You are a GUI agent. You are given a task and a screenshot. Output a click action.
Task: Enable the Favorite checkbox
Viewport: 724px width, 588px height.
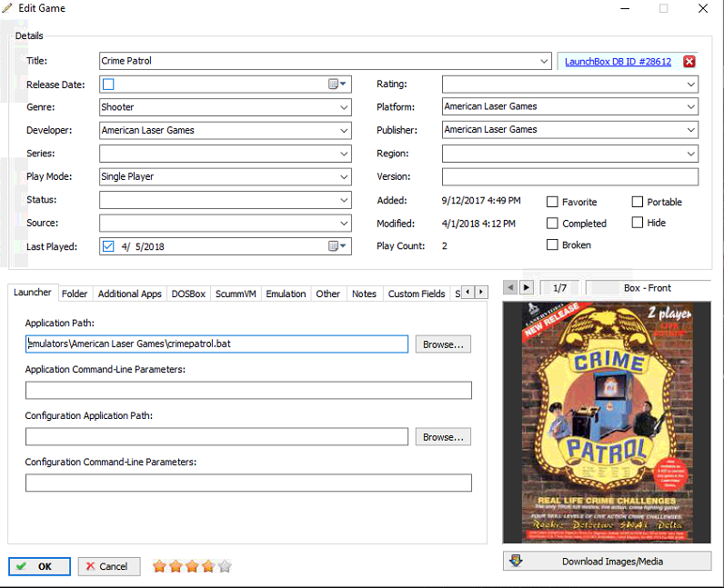click(x=553, y=202)
